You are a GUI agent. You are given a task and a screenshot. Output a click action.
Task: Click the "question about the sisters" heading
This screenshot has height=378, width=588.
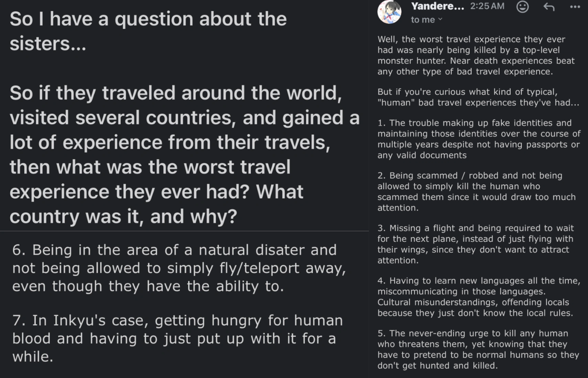point(148,31)
